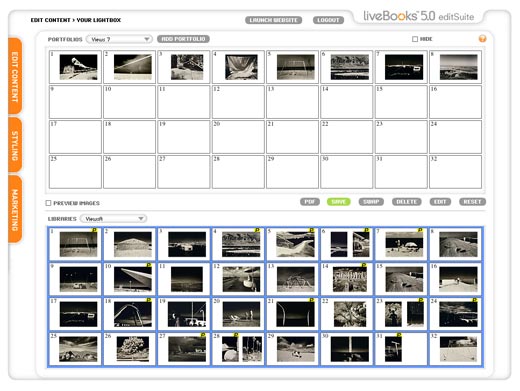
Task: Open the Edit Content side tab
Action: tap(15, 76)
